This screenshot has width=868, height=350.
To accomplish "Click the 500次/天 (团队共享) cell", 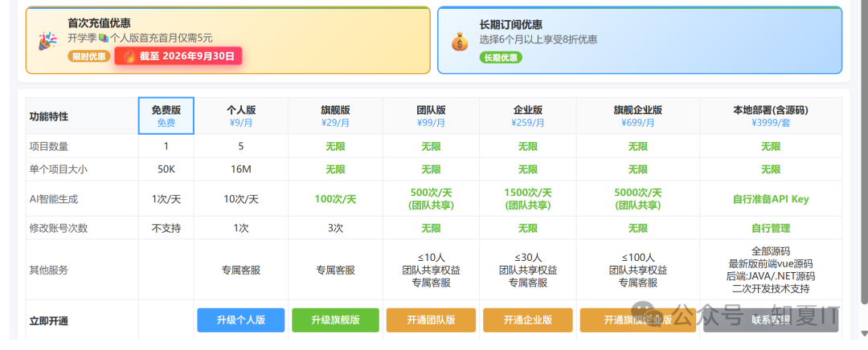I will tap(432, 199).
